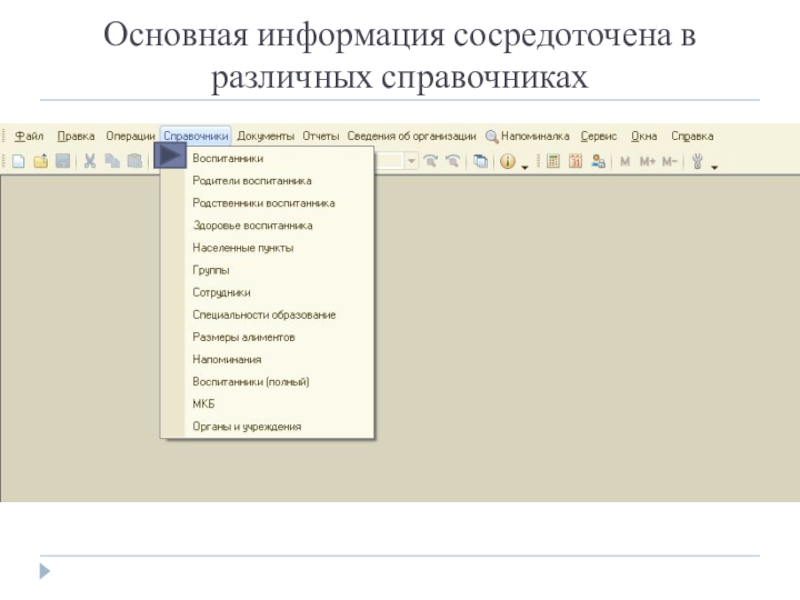Image resolution: width=800 pixels, height=600 pixels.
Task: Open the Файл menu
Action: (x=29, y=136)
